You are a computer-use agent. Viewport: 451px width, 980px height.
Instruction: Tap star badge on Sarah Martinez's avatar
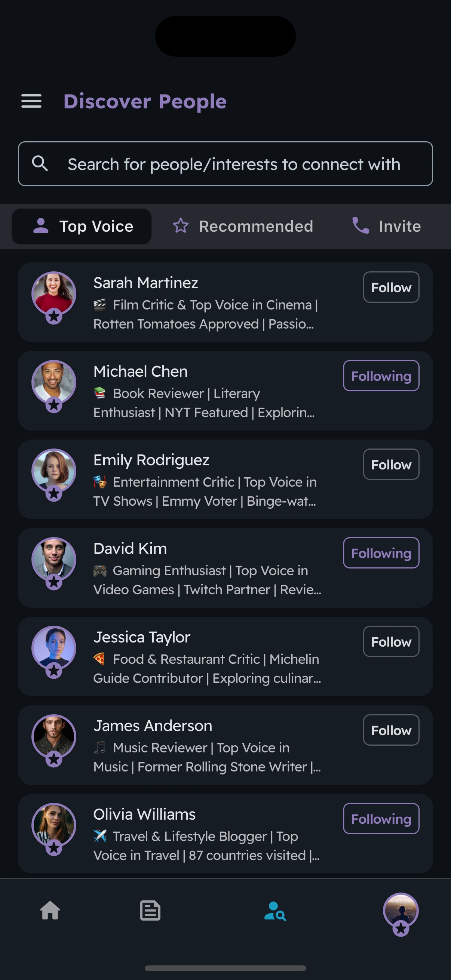coord(54,316)
